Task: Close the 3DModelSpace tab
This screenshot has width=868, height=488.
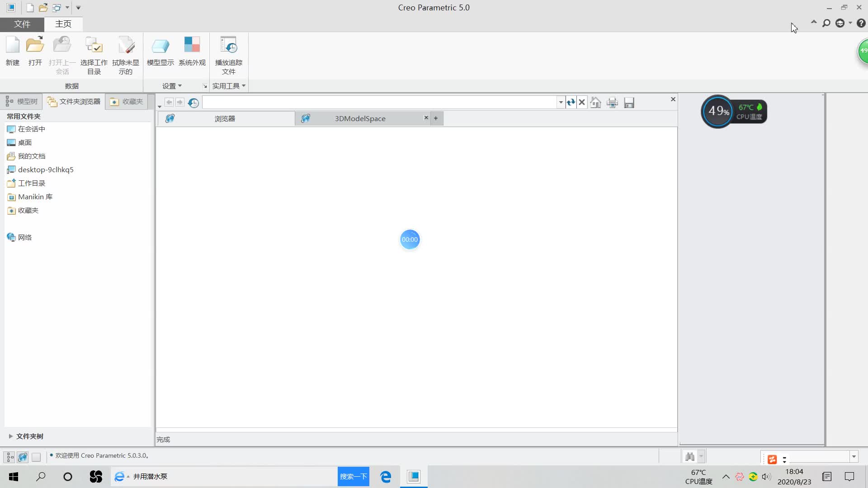Action: tap(426, 117)
